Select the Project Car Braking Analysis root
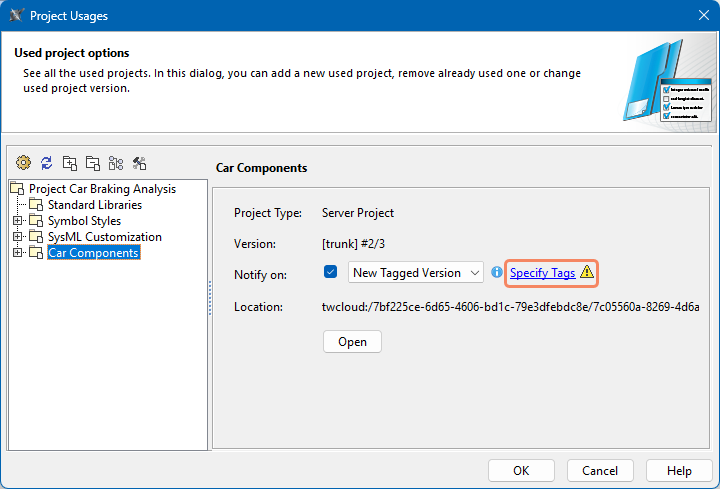 point(101,189)
